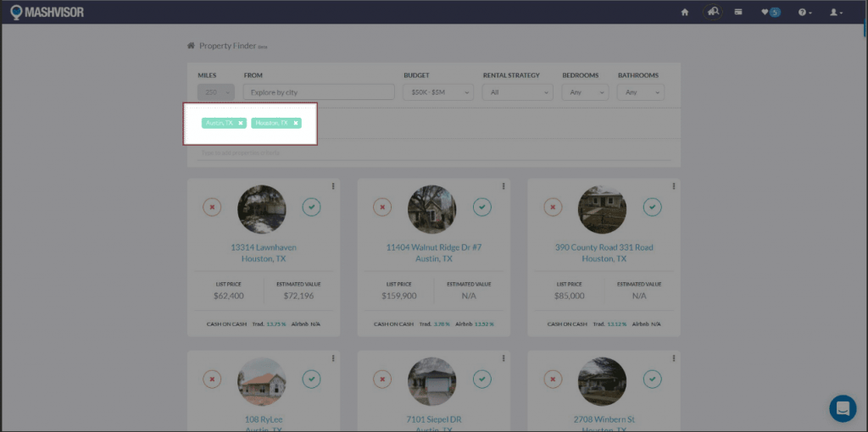Expand the Bedrooms dropdown
868x432 pixels.
click(x=585, y=92)
